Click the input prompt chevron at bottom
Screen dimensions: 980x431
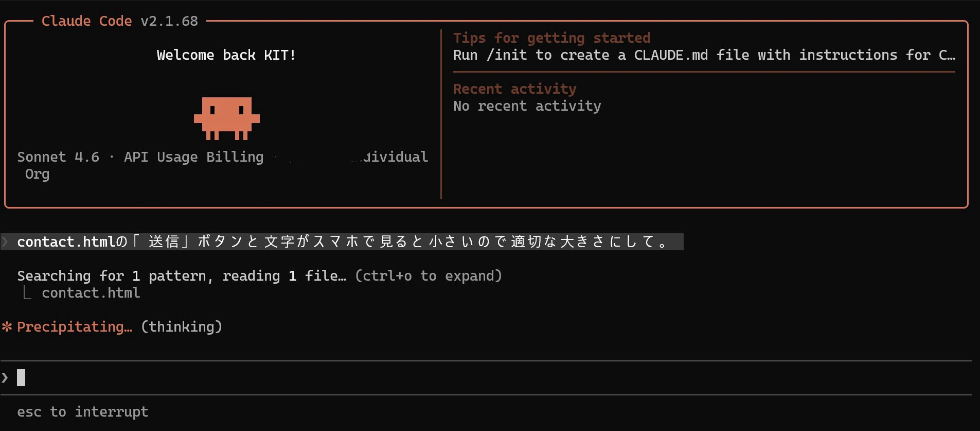(x=5, y=378)
